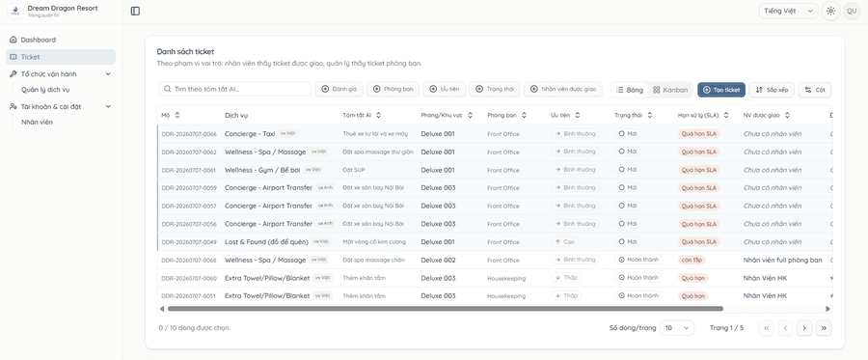Image resolution: width=868 pixels, height=360 pixels.
Task: Click Lost & Found (đồ để quên) service
Action: (x=266, y=242)
